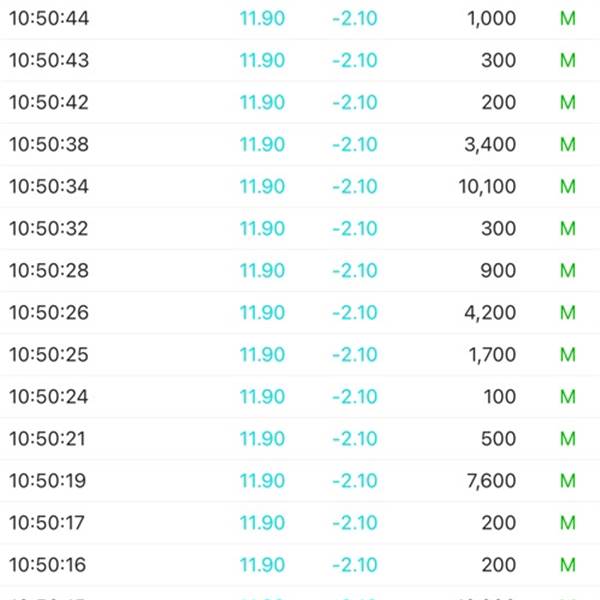
Task: Select the 10:50:42 timestamp
Action: (49, 103)
